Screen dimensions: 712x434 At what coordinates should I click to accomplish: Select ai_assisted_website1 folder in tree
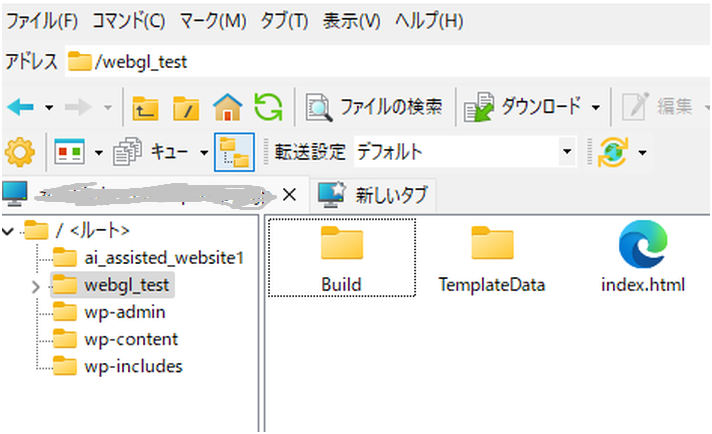tap(148, 258)
